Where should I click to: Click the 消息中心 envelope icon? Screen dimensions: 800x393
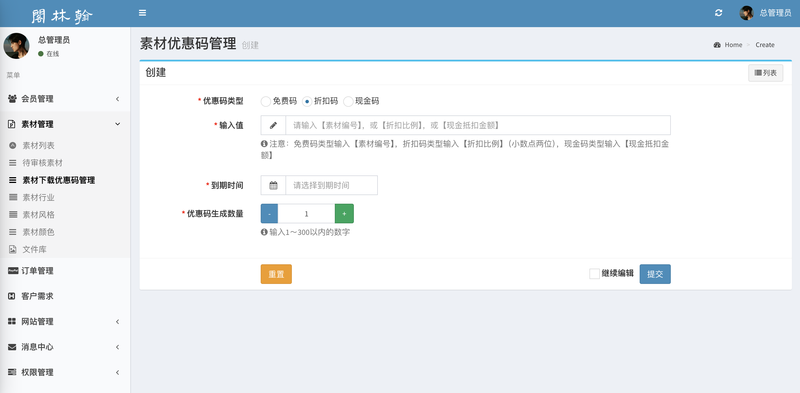12,347
